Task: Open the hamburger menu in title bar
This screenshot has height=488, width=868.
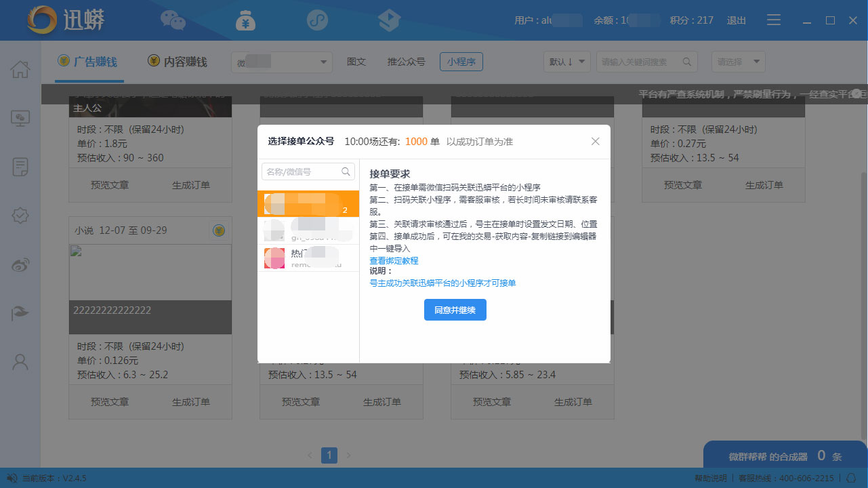Action: pos(774,20)
